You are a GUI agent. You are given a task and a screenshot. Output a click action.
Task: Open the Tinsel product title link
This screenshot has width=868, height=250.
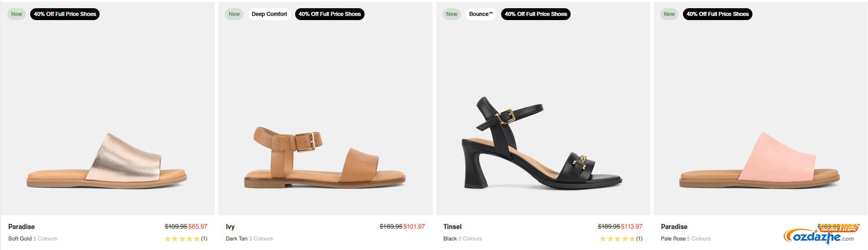(452, 227)
